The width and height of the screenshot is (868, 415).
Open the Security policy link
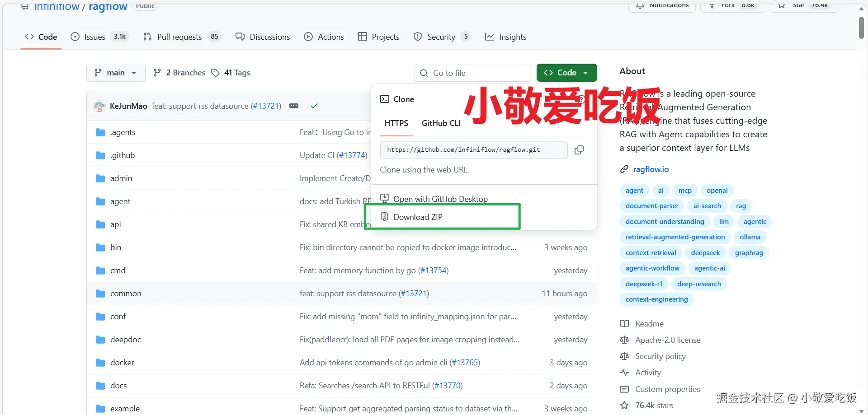(660, 356)
